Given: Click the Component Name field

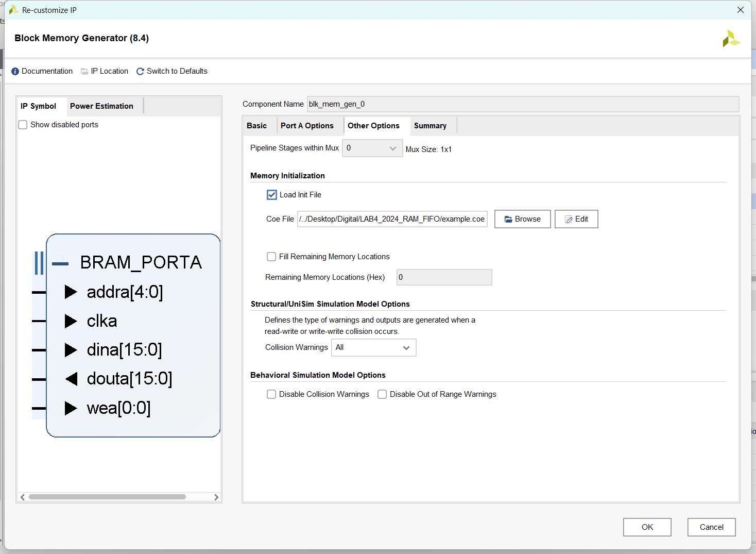Looking at the screenshot, I should click(x=523, y=104).
